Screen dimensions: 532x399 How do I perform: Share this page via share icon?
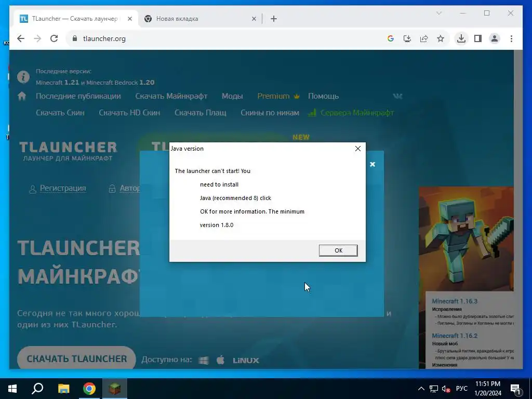[424, 38]
